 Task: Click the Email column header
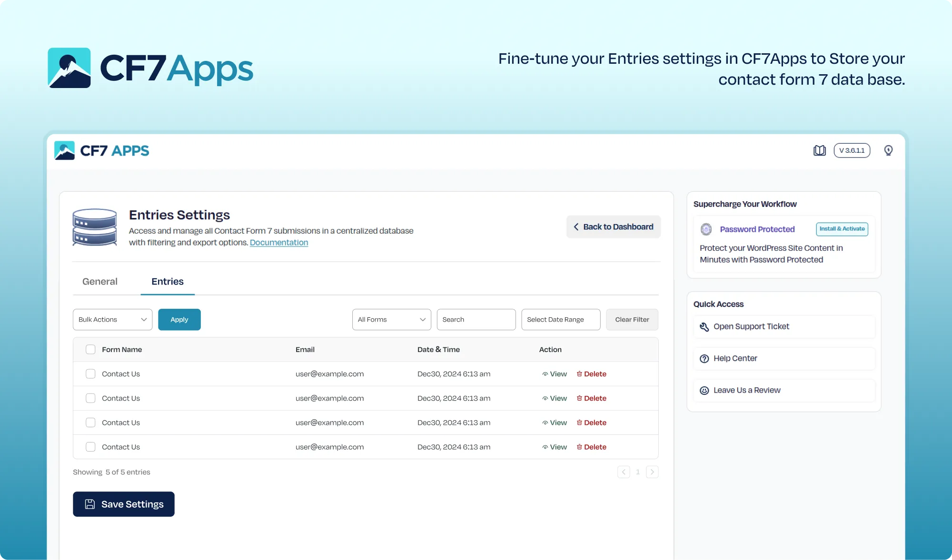tap(305, 350)
